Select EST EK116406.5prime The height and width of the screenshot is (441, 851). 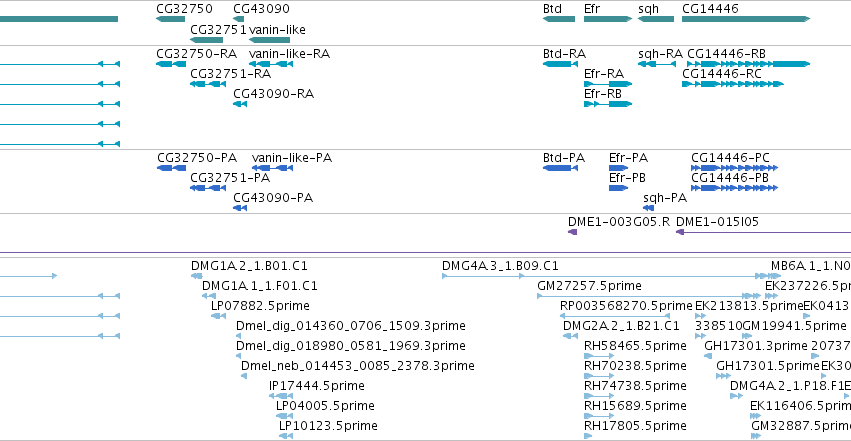click(755, 416)
